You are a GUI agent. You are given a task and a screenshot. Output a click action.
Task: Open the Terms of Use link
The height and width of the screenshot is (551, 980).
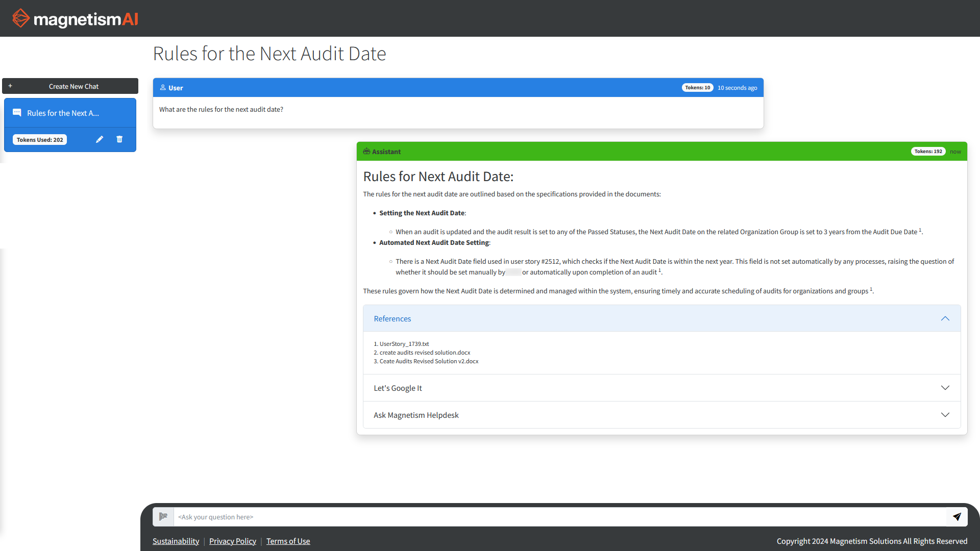288,541
